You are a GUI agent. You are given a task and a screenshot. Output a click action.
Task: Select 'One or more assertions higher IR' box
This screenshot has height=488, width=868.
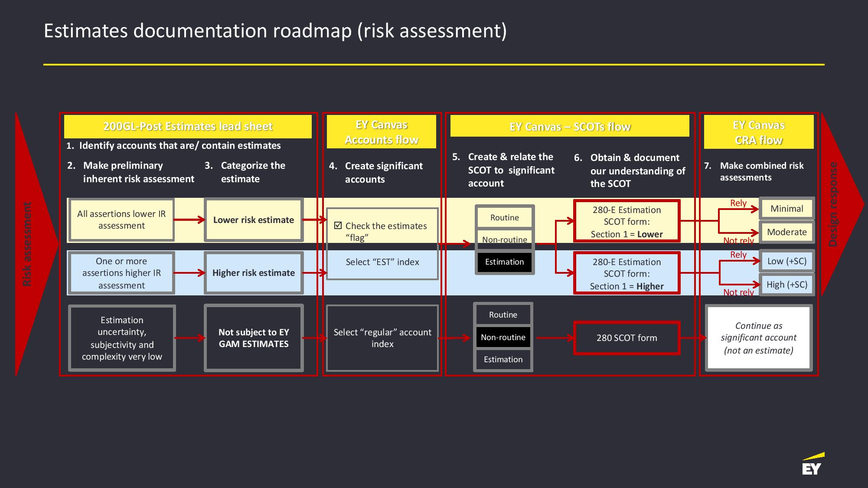(x=121, y=273)
